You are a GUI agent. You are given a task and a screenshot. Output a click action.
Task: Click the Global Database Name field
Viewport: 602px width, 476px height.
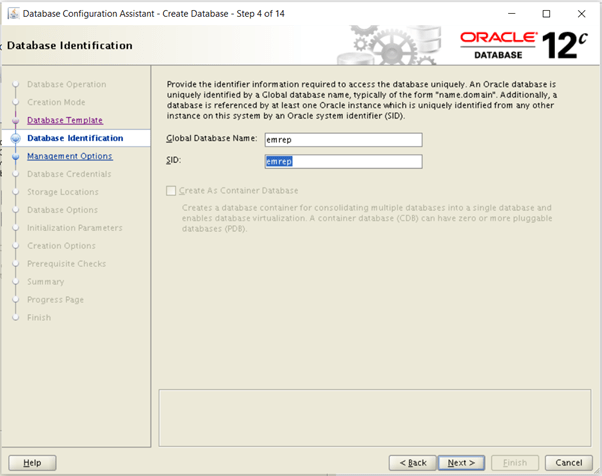coord(343,140)
